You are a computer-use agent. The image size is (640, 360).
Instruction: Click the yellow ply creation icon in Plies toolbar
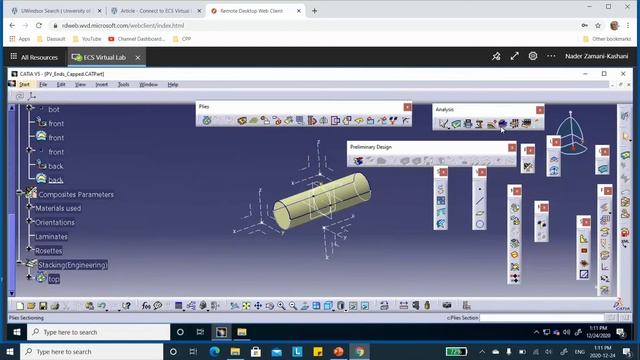242,120
